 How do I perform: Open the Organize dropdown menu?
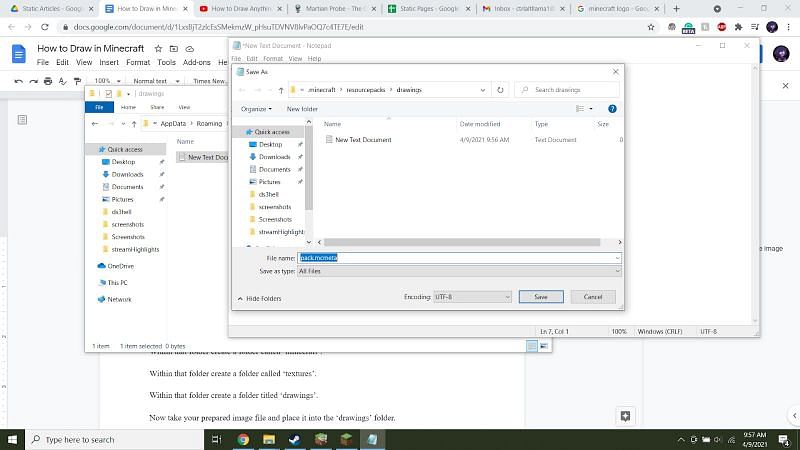[256, 108]
